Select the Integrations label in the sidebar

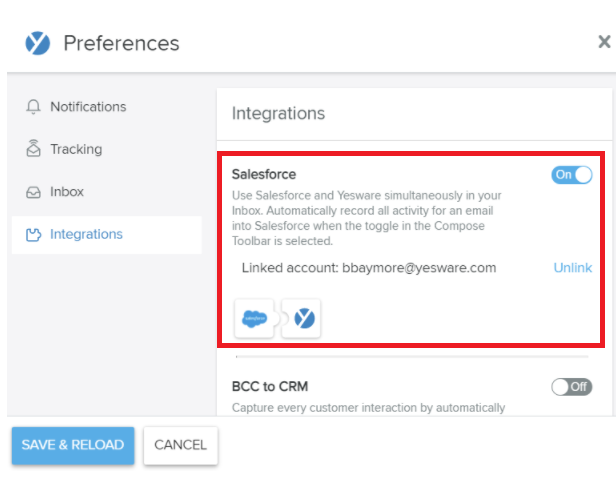pyautogui.click(x=86, y=235)
